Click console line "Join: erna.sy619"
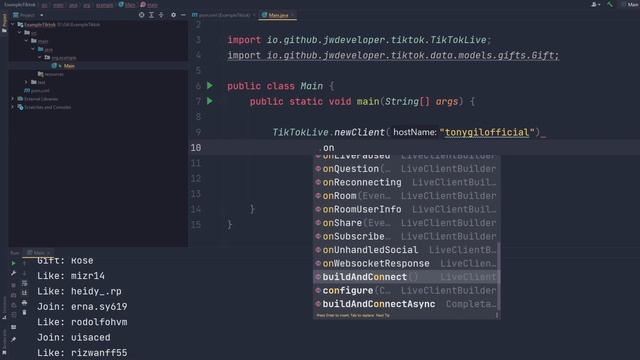The width and height of the screenshot is (640, 360). 82,307
